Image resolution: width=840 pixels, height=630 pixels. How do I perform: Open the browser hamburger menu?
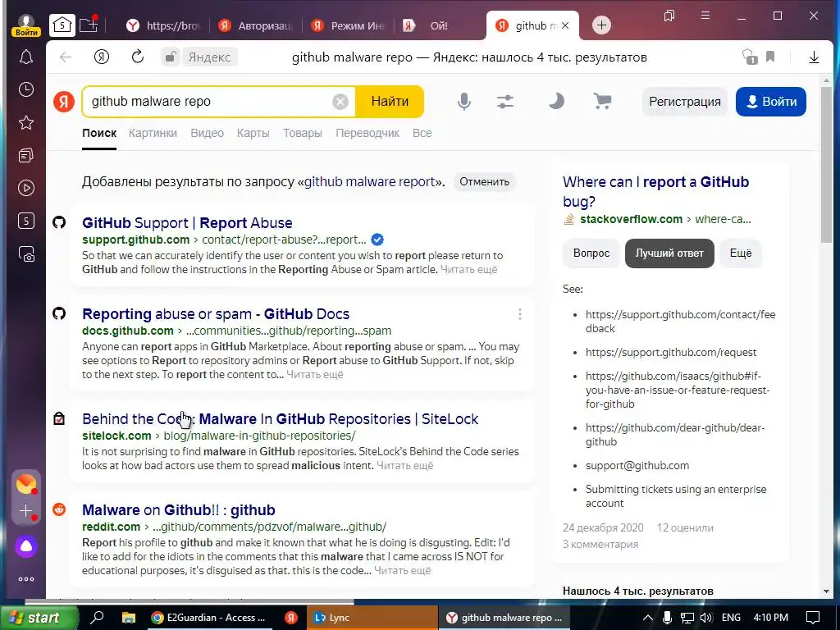(x=705, y=16)
